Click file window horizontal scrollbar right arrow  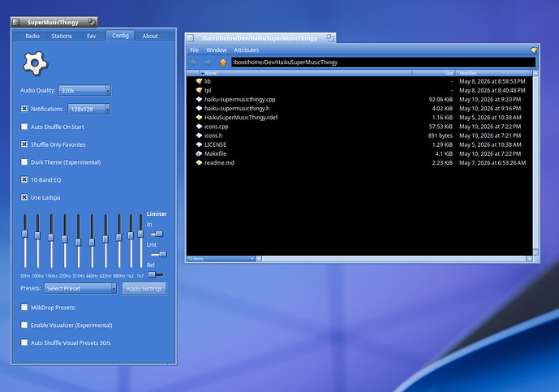(x=530, y=259)
